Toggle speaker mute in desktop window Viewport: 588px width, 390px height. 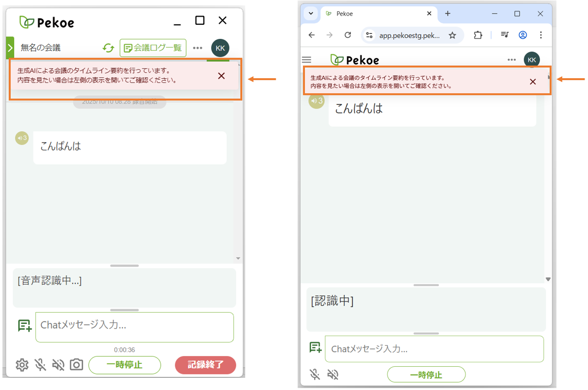point(58,365)
